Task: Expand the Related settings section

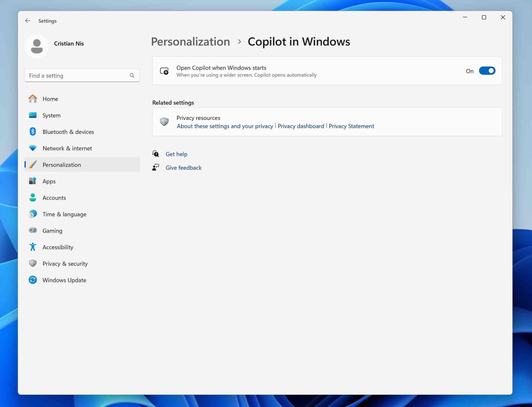Action: (x=173, y=102)
